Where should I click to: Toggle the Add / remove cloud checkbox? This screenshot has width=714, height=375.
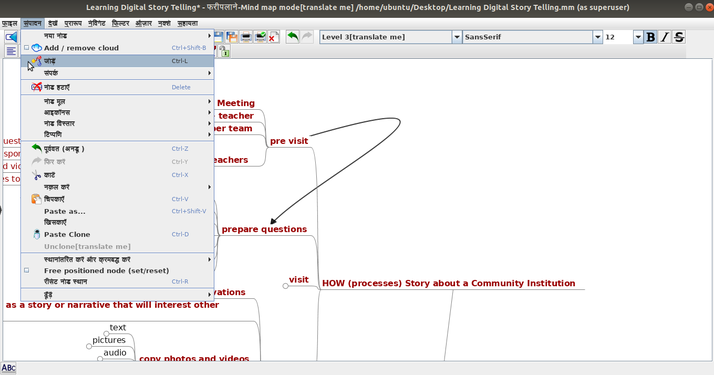click(x=26, y=48)
